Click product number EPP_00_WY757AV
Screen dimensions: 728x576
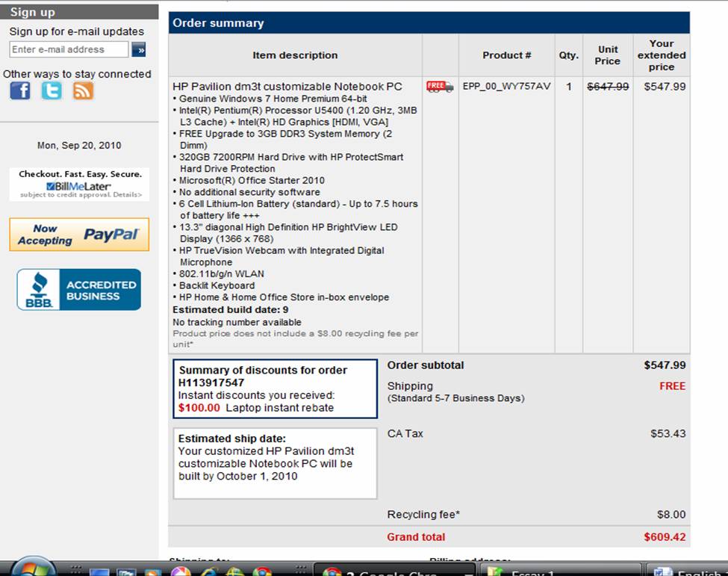(x=506, y=87)
